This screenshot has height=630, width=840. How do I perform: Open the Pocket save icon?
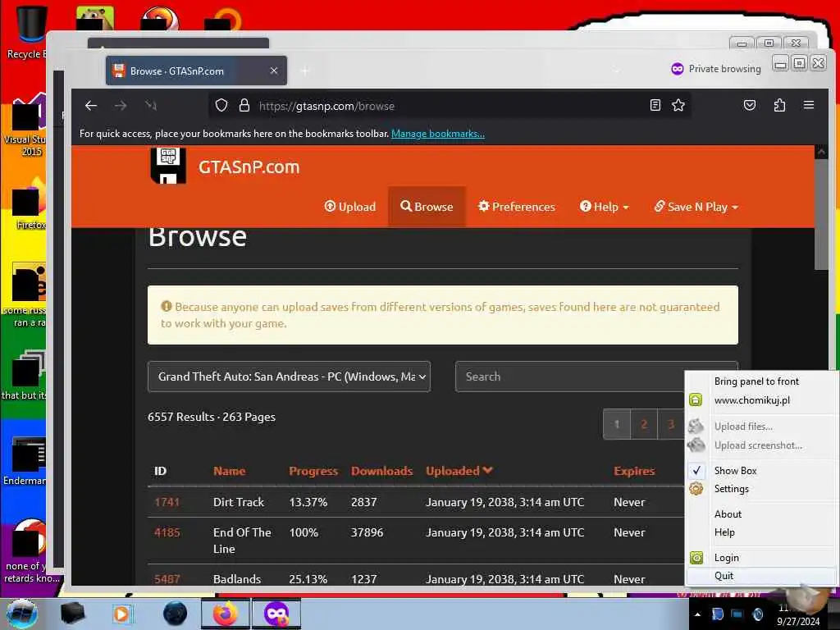click(x=750, y=105)
